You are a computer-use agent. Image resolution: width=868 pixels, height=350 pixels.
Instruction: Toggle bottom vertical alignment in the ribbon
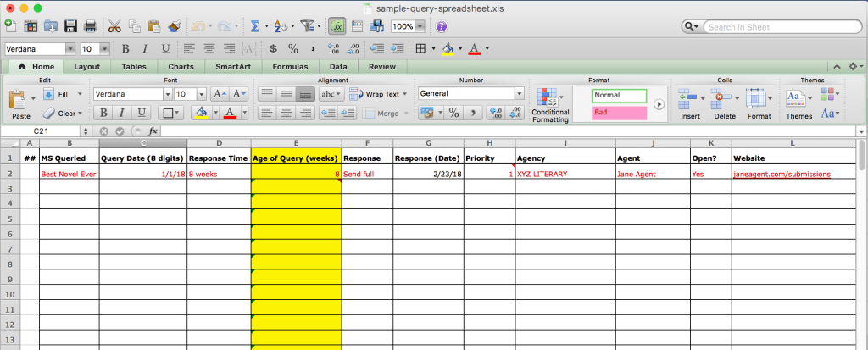click(305, 95)
